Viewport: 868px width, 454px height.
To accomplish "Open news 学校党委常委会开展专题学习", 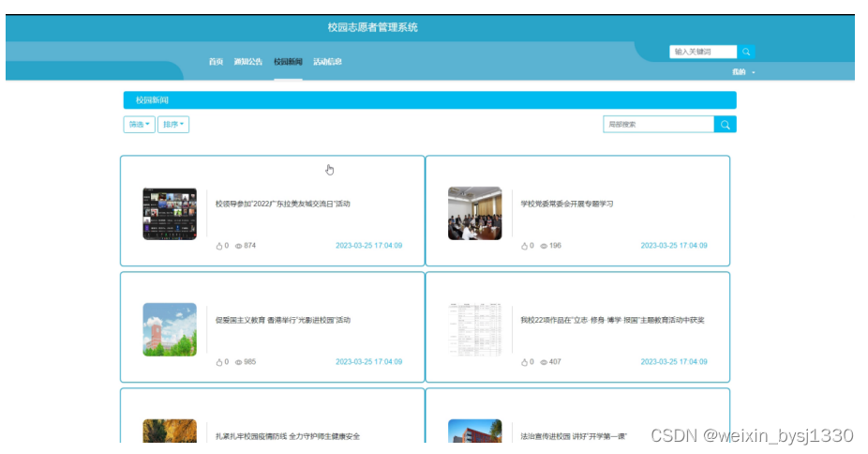I will [x=567, y=204].
